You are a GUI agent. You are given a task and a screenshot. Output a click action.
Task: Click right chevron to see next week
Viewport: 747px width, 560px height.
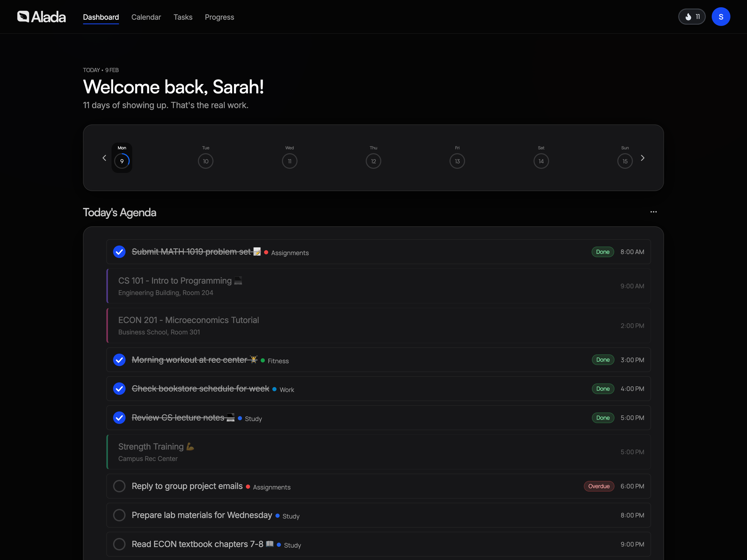click(643, 158)
